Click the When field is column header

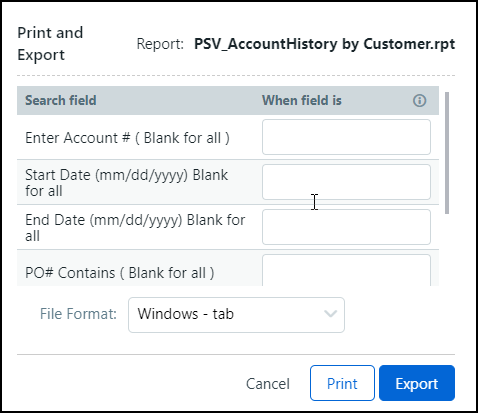click(302, 100)
